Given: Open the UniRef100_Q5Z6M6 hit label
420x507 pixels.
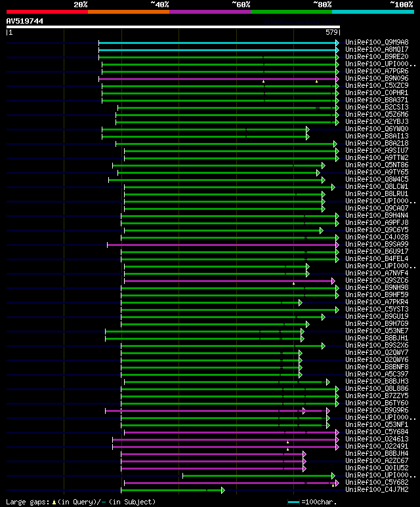Looking at the screenshot, I should [377, 115].
